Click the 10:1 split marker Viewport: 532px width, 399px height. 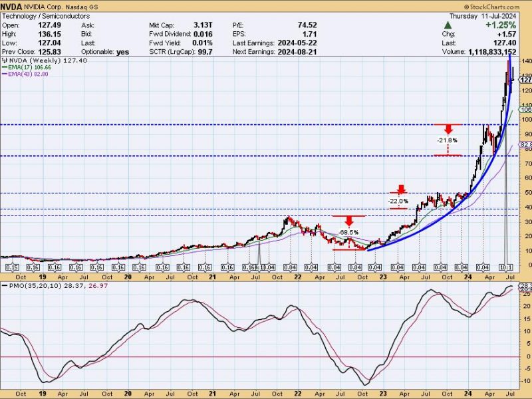[506, 267]
